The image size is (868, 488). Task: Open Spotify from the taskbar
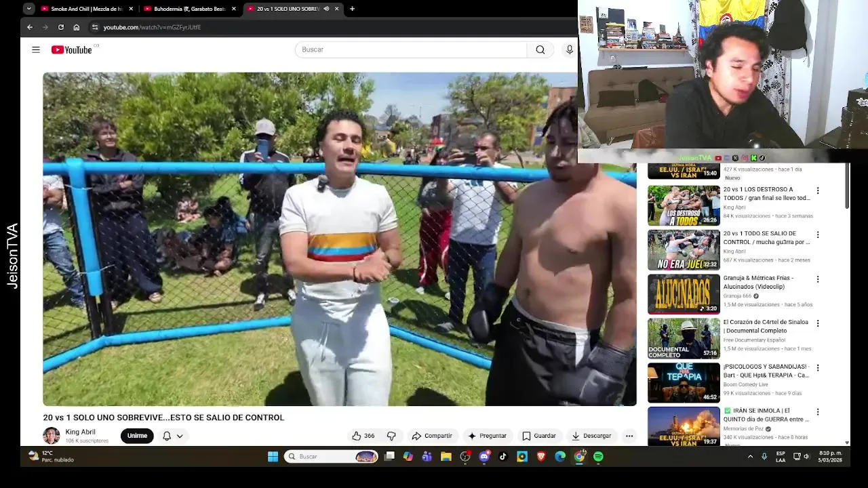598,457
